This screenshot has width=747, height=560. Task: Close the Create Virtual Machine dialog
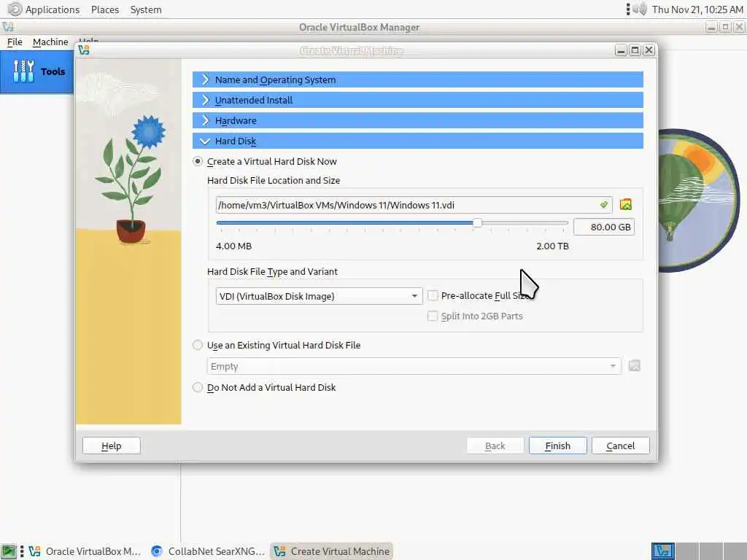[x=649, y=50]
